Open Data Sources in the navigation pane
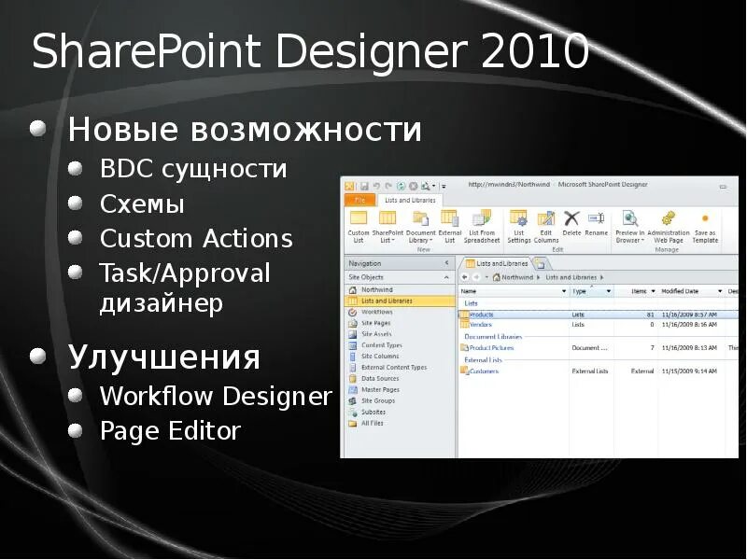This screenshot has height=560, width=747. point(400,378)
